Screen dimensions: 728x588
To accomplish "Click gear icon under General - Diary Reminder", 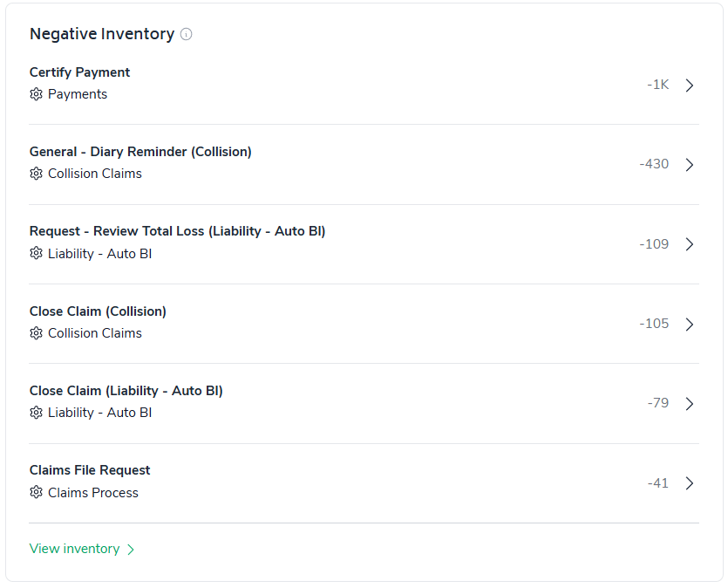I will coord(36,174).
